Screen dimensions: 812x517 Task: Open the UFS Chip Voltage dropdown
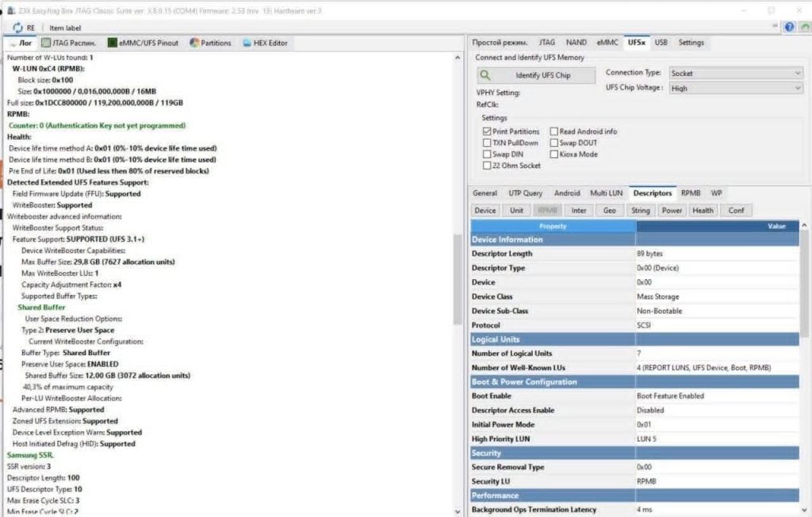736,88
